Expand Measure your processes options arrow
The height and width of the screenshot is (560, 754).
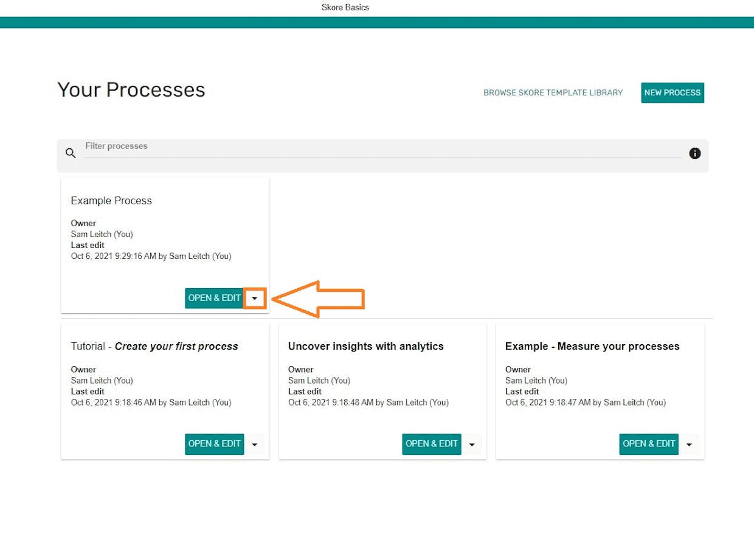(689, 444)
